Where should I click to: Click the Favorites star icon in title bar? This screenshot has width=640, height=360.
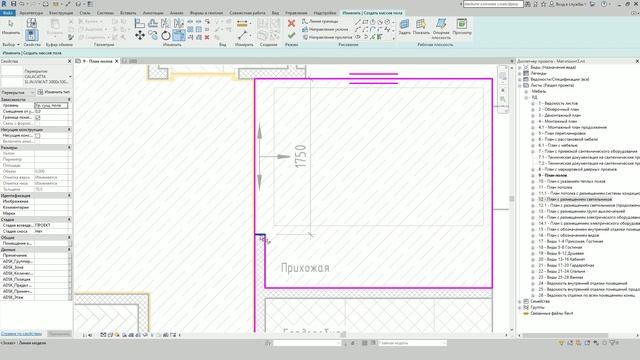click(x=543, y=4)
